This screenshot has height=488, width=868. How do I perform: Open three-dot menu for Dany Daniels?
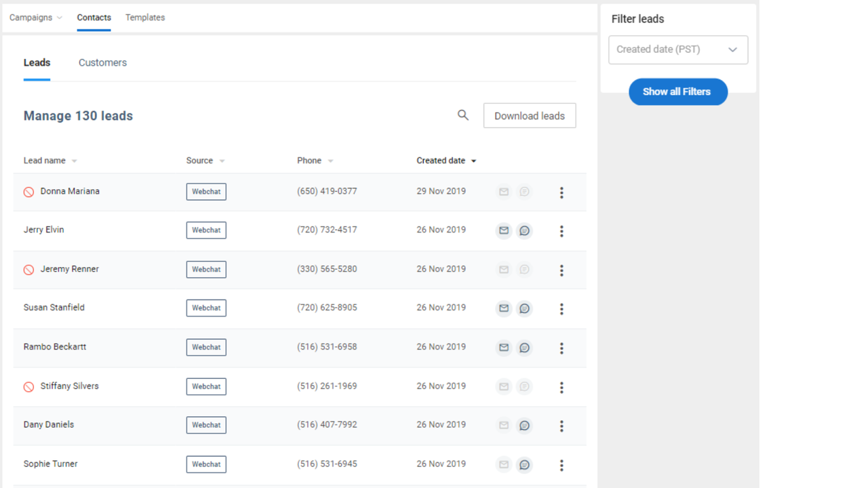(561, 426)
